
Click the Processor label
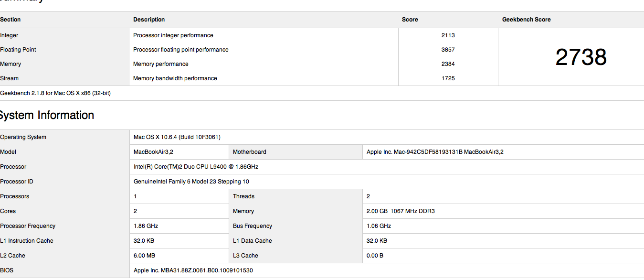click(x=13, y=167)
